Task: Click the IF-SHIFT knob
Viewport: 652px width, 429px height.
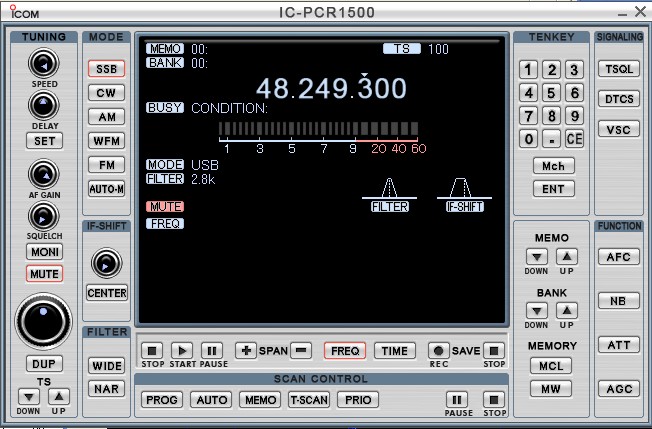Action: tap(106, 263)
